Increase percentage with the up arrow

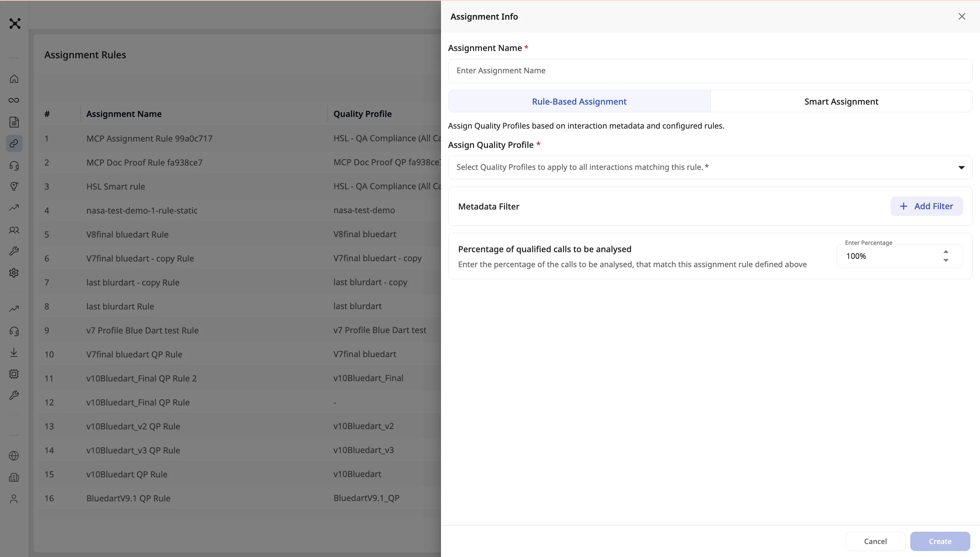(946, 252)
